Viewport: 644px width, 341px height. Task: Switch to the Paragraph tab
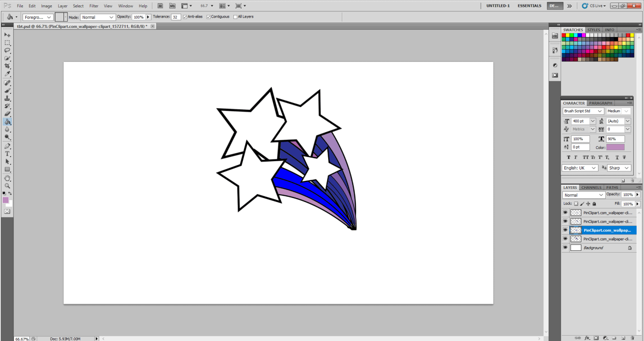coord(601,103)
